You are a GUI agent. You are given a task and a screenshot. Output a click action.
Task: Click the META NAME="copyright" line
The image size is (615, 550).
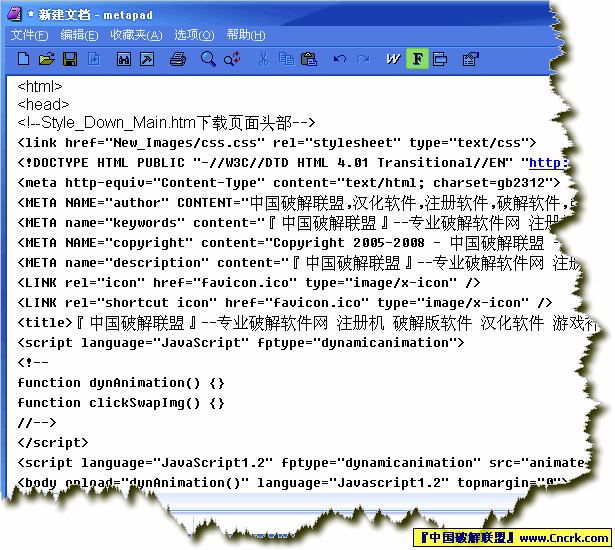(x=288, y=243)
